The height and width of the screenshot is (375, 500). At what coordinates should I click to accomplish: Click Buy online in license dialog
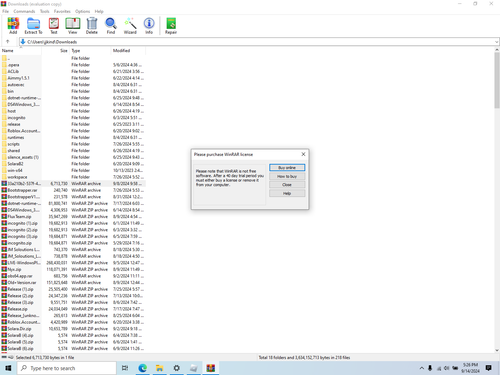point(287,167)
